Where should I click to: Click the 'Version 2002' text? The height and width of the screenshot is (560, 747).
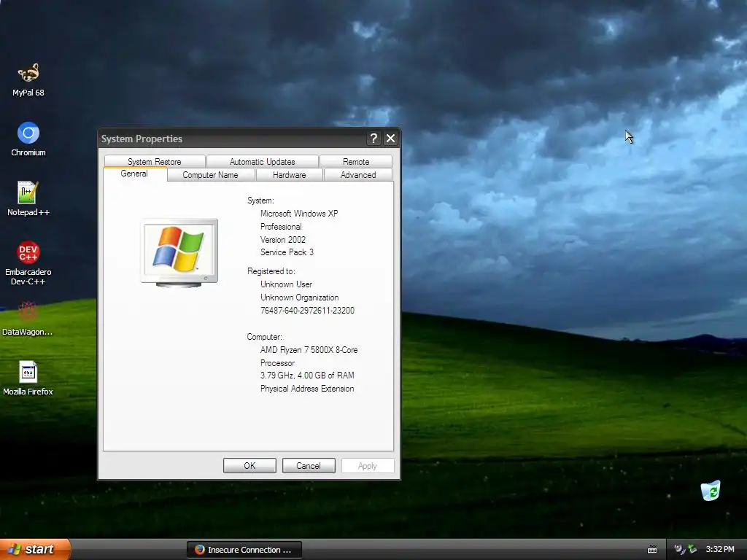click(283, 239)
